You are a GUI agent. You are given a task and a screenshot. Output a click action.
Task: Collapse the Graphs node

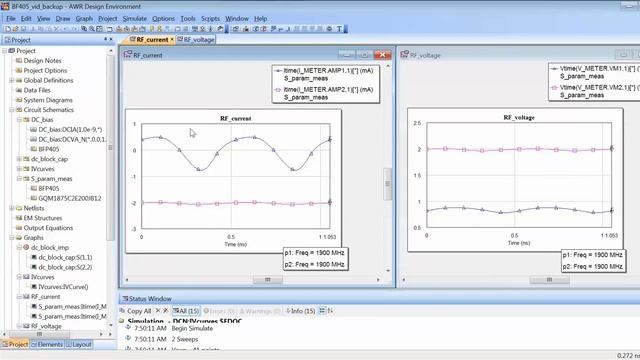pos(12,238)
